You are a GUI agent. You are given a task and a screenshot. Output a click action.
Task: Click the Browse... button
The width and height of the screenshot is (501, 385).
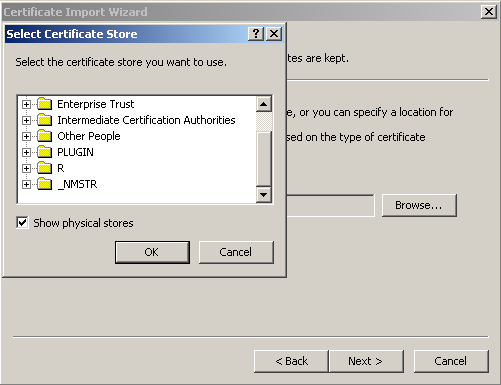(x=419, y=205)
